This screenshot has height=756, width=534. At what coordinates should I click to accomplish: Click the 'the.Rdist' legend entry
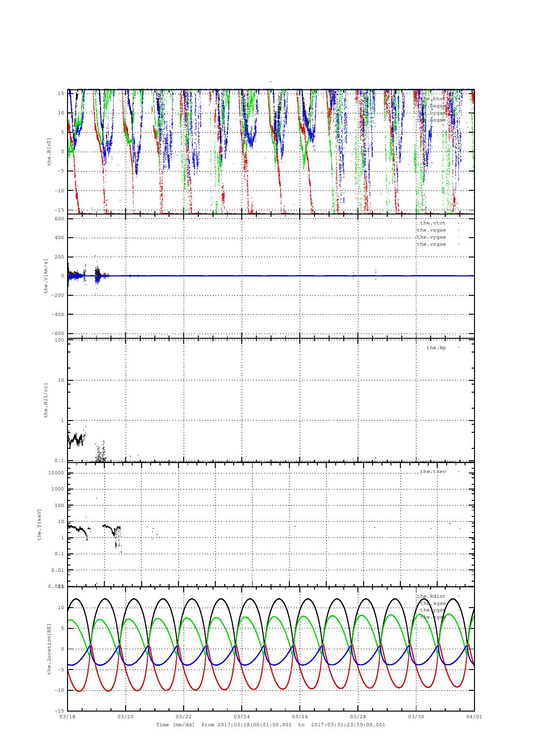tap(431, 596)
